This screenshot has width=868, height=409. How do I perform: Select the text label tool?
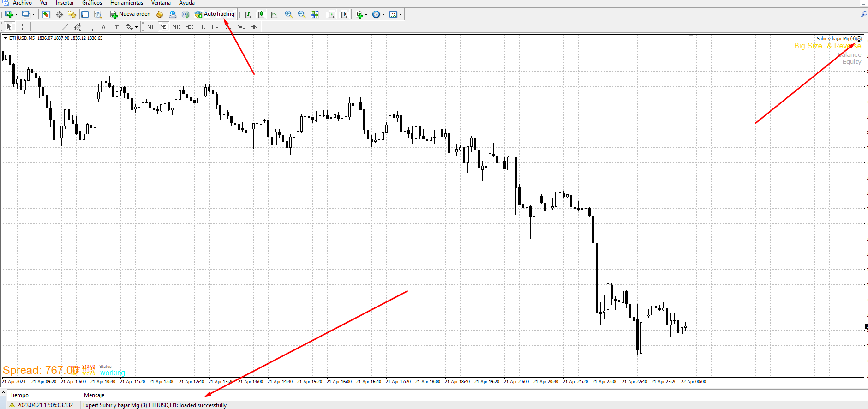pyautogui.click(x=117, y=27)
